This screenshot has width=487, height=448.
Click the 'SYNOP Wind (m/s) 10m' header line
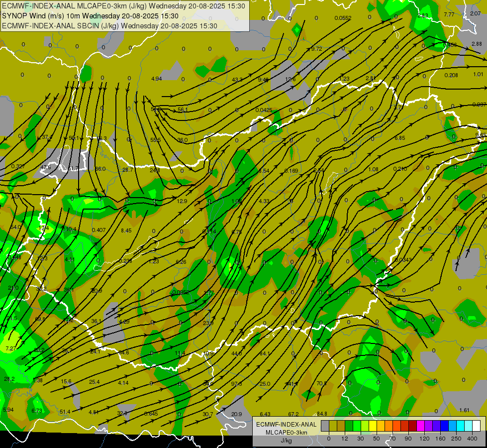click(x=90, y=16)
